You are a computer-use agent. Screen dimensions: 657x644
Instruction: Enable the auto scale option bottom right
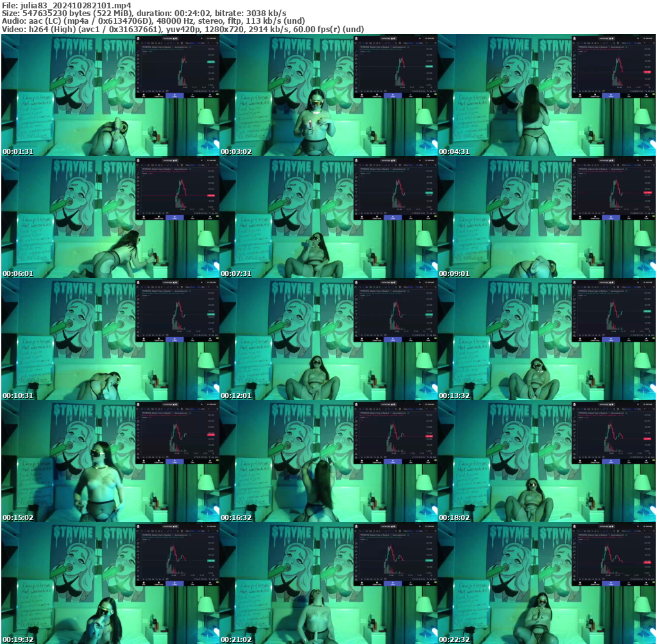(216, 91)
